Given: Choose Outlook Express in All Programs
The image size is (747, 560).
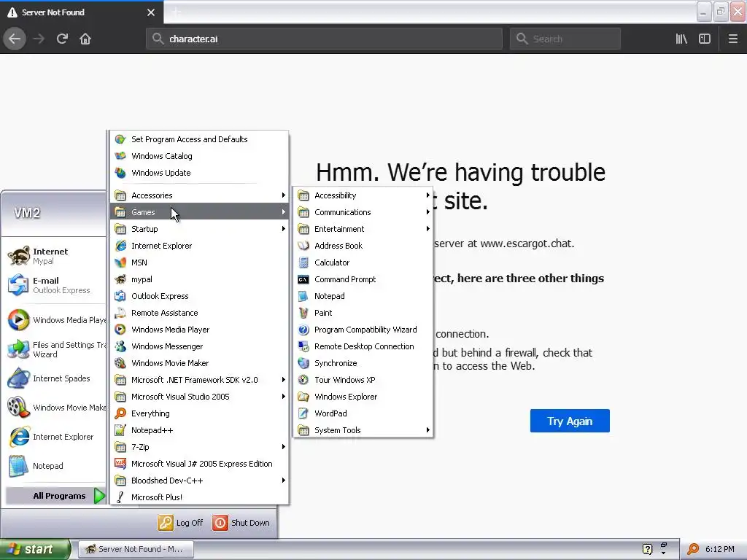Looking at the screenshot, I should [x=199, y=296].
